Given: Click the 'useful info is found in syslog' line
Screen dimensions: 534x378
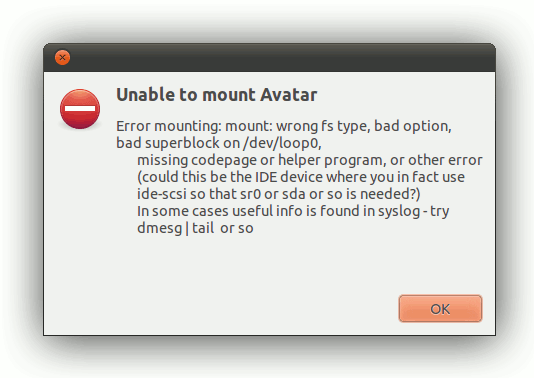Looking at the screenshot, I should 293,211.
